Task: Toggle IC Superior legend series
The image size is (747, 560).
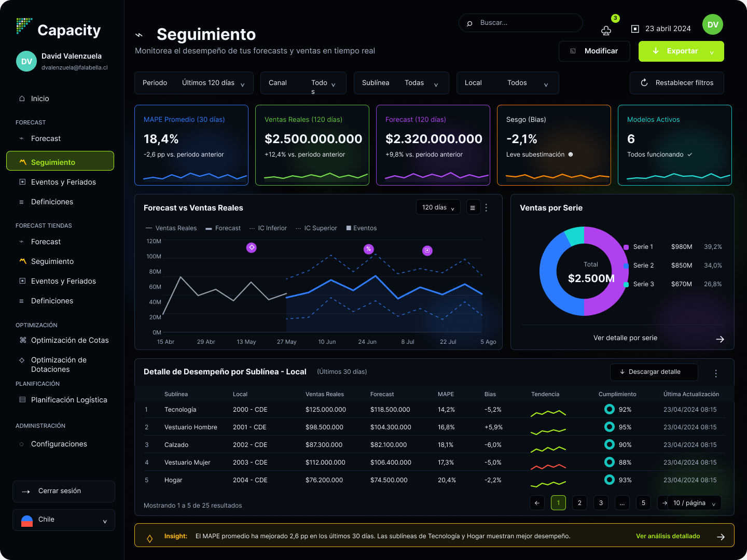Action: pos(316,228)
